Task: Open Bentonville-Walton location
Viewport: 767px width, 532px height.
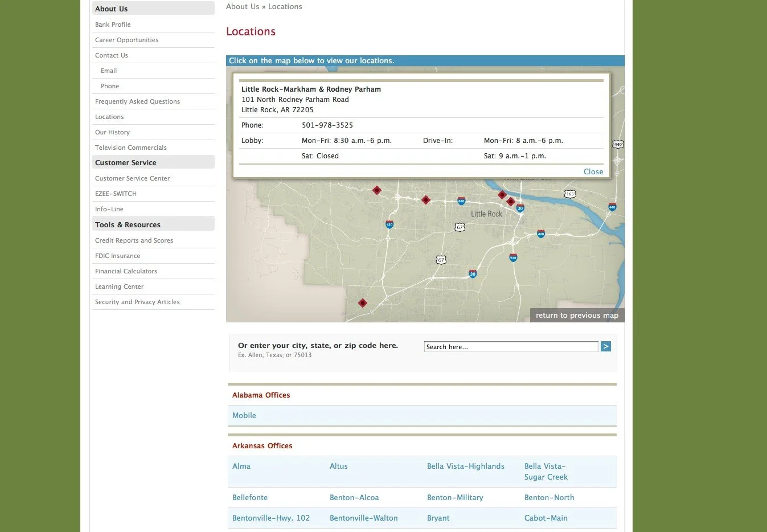Action: coord(364,518)
